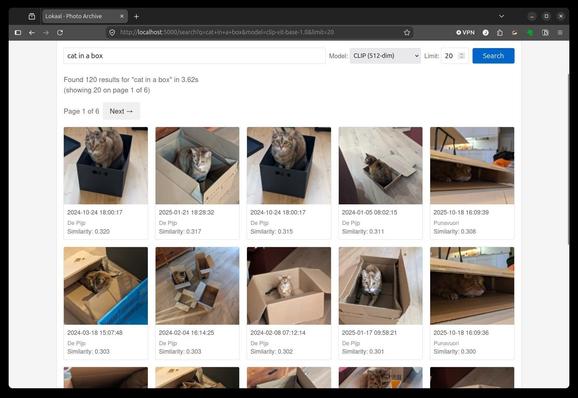Click the "cat in a box" search field
This screenshot has width=578, height=398.
[x=194, y=56]
